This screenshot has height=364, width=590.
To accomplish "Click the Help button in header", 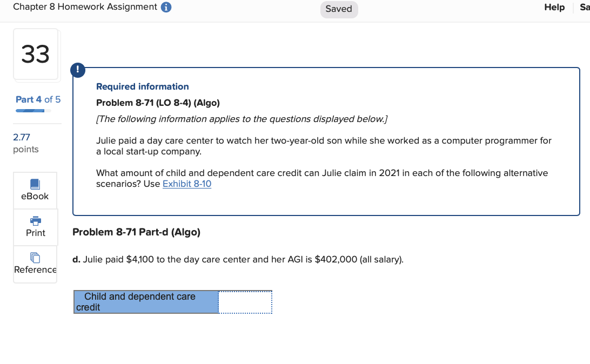I will [554, 7].
